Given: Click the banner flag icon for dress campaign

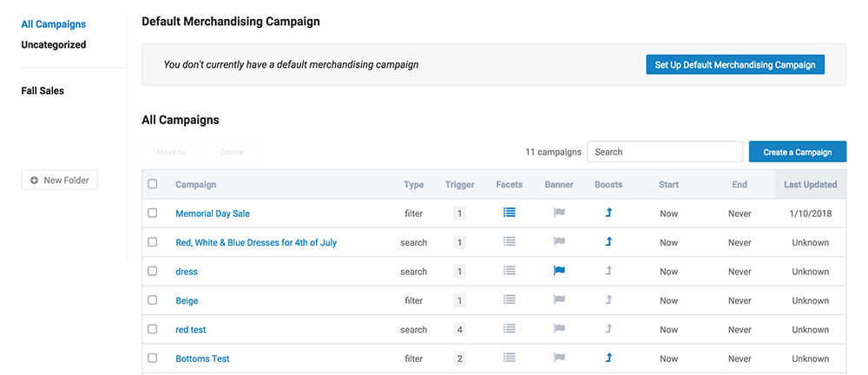Looking at the screenshot, I should coord(559,271).
